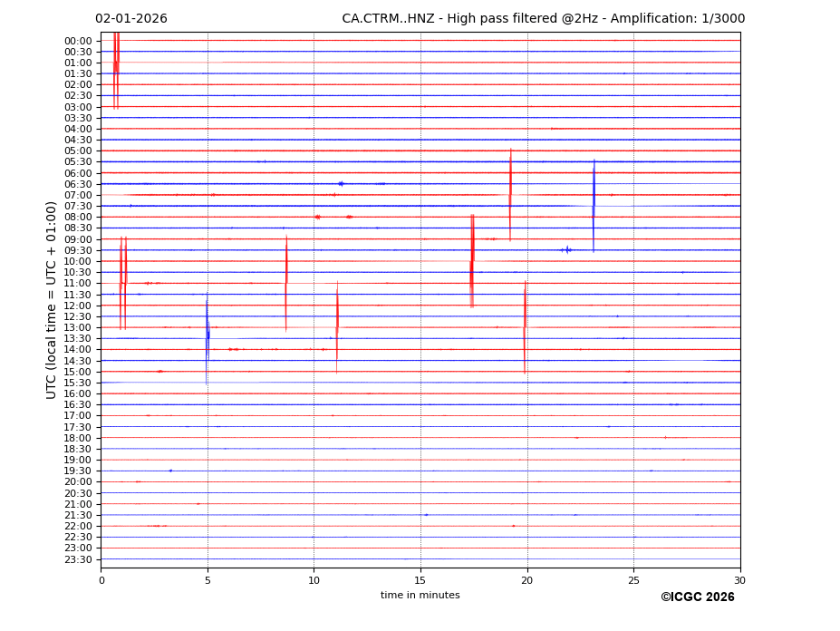
Task: Click the blue spike at minute 5
Action: coord(208,335)
